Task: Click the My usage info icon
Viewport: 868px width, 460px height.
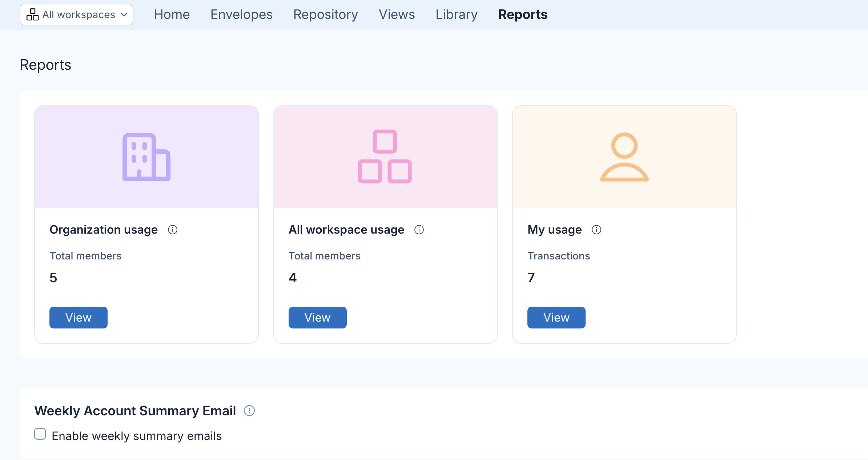Action: tap(596, 230)
